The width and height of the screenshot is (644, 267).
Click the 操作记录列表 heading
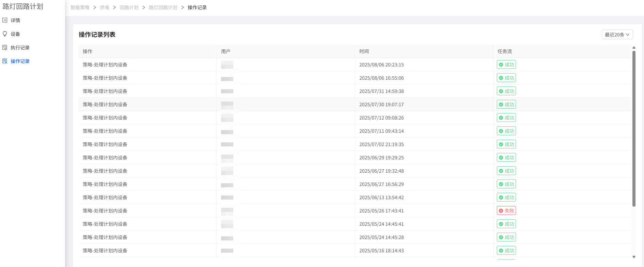click(97, 34)
